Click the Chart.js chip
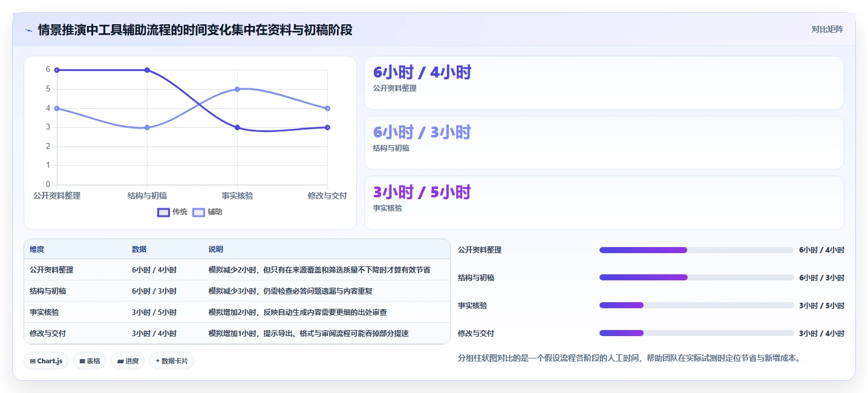 (x=47, y=361)
